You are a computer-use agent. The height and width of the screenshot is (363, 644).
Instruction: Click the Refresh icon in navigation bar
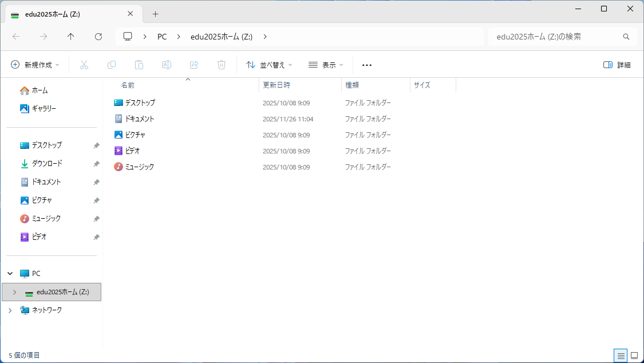[98, 37]
